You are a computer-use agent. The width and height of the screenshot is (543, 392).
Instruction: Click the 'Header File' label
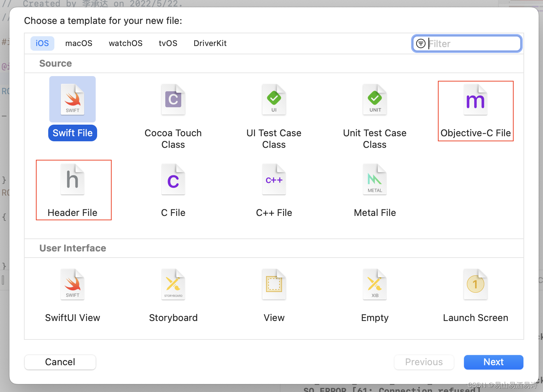[x=72, y=213]
